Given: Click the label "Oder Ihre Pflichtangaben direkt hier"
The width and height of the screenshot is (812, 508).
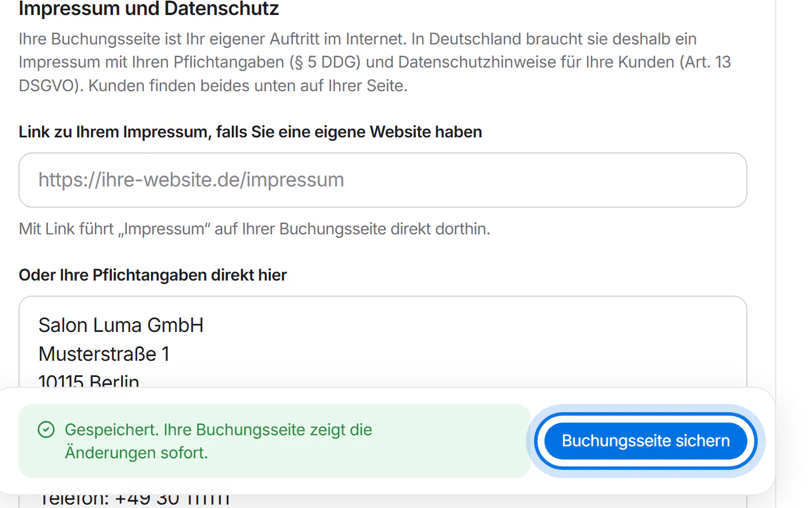Looking at the screenshot, I should pos(153,275).
